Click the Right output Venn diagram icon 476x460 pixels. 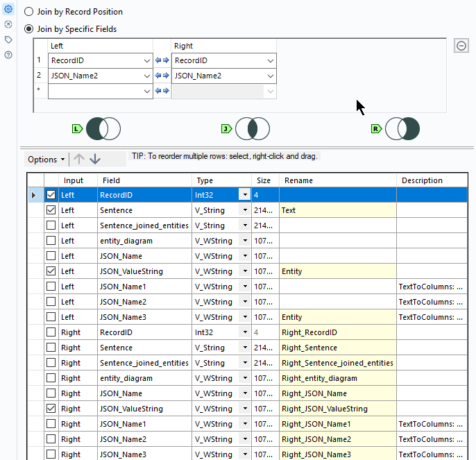401,128
